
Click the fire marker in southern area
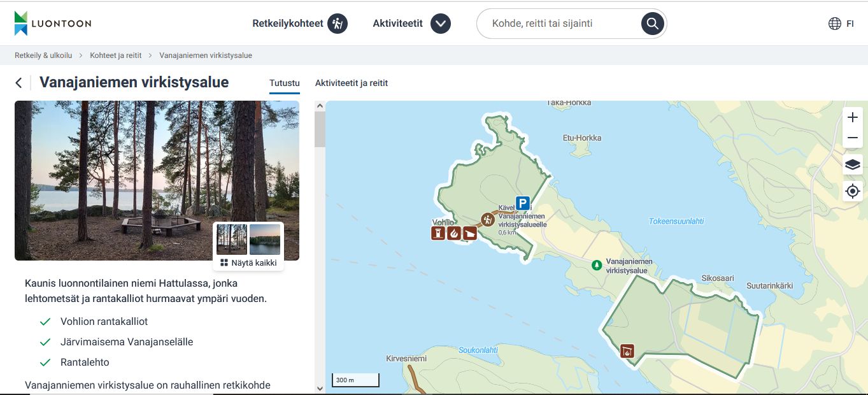pyautogui.click(x=627, y=350)
